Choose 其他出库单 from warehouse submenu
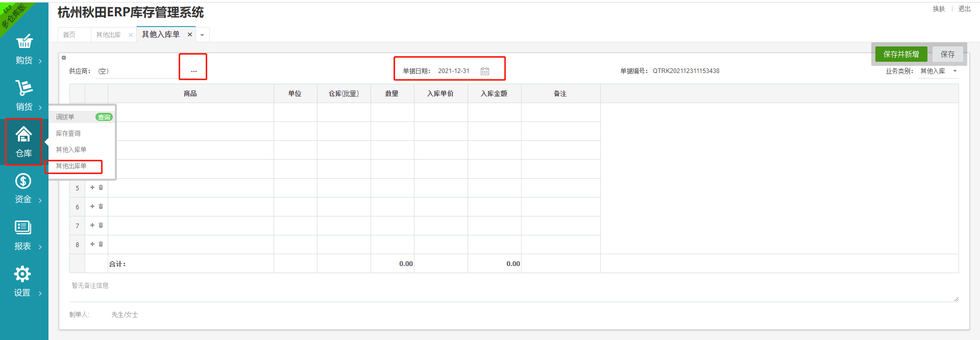Image resolution: width=980 pixels, height=340 pixels. (x=71, y=166)
